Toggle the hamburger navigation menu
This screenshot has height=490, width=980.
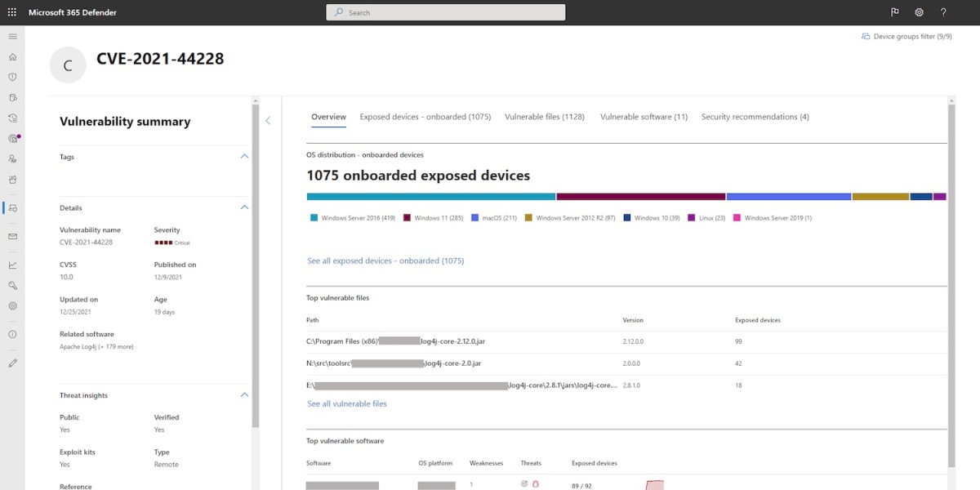coord(12,37)
